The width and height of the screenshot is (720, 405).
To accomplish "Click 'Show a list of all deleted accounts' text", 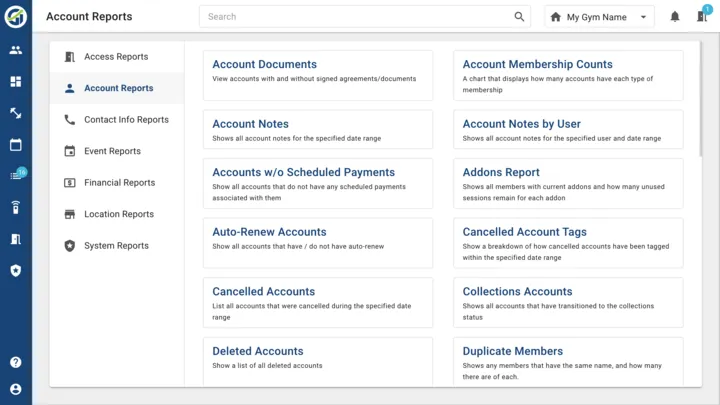I will (267, 366).
